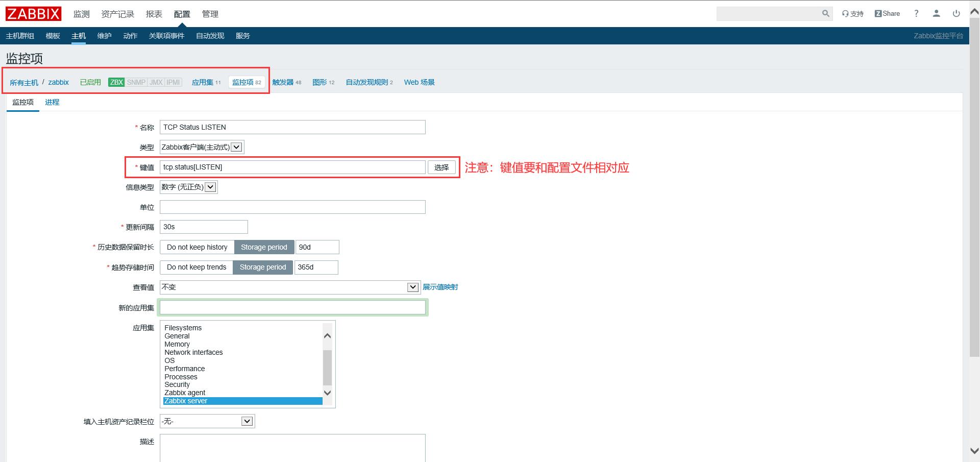Click the zabbix host breadcrumb link

point(59,82)
